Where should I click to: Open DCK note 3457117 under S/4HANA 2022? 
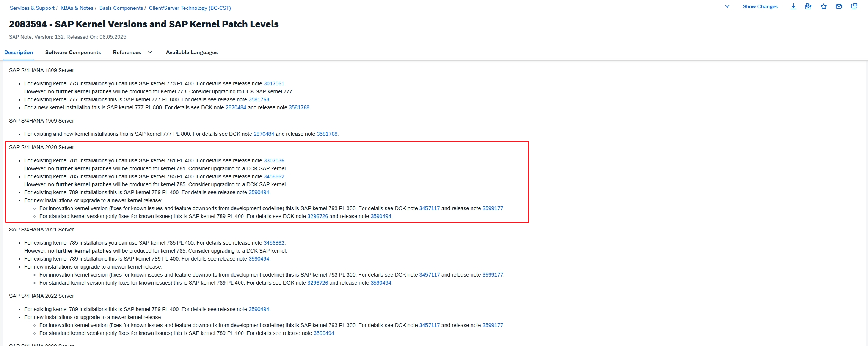pyautogui.click(x=430, y=325)
